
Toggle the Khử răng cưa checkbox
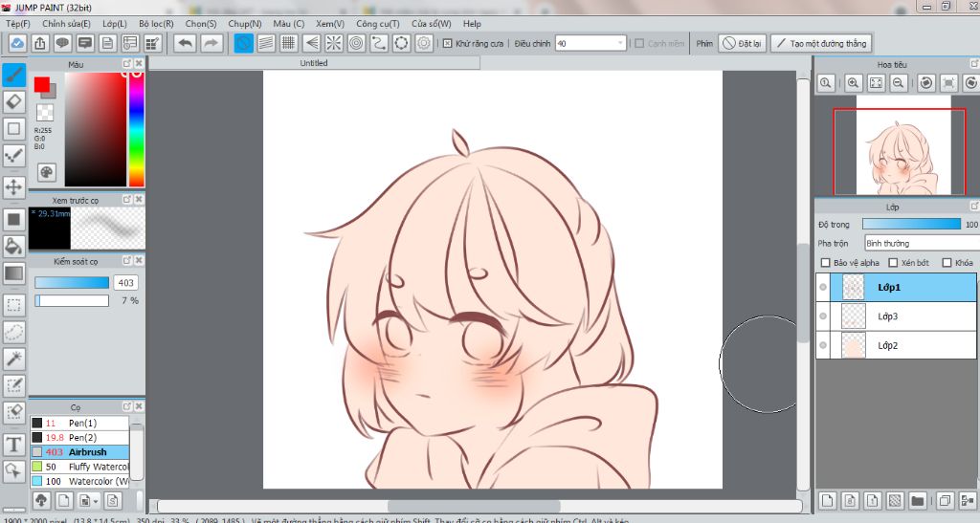[448, 43]
